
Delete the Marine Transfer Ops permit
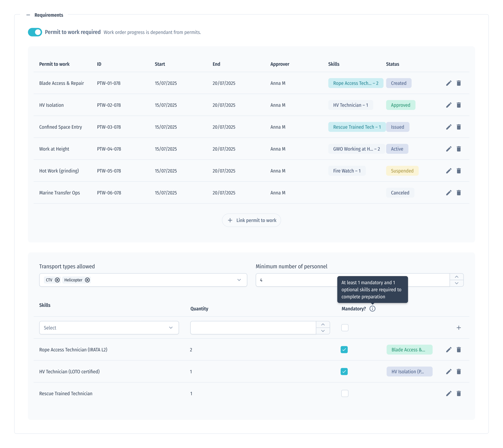point(458,193)
